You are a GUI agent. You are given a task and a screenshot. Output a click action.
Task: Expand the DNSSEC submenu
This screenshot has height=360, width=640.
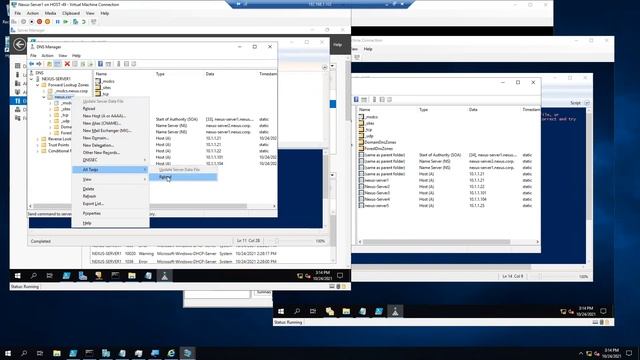(110, 160)
